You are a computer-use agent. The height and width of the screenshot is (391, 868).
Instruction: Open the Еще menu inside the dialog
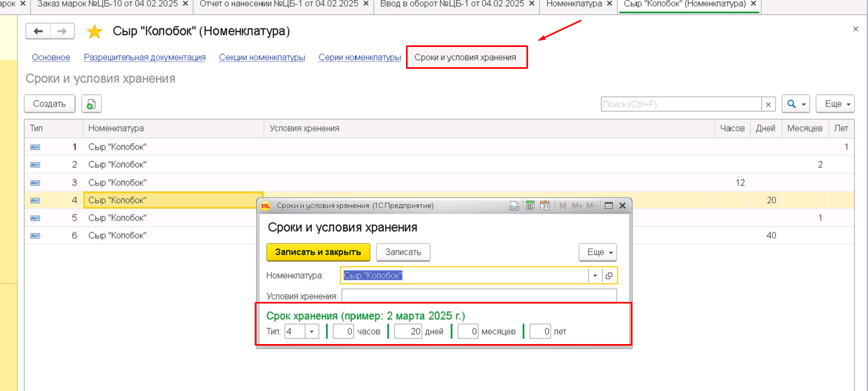[x=598, y=252]
